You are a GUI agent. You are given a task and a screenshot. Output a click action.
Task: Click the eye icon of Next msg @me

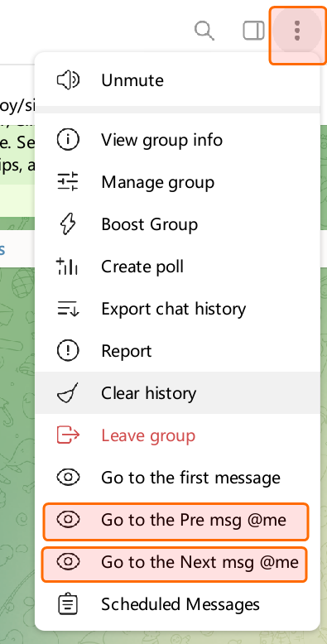pos(68,562)
